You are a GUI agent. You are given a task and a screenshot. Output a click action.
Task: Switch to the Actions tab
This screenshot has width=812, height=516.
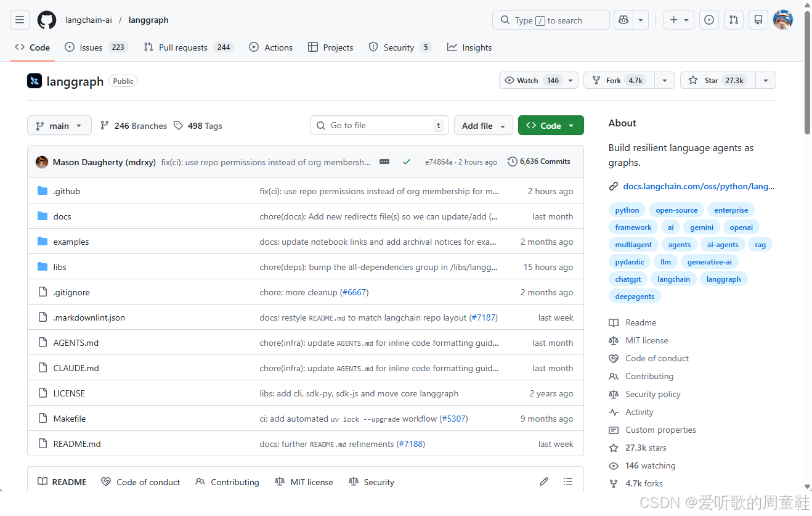coord(270,47)
